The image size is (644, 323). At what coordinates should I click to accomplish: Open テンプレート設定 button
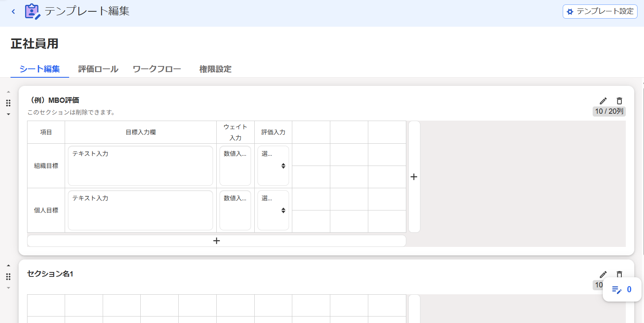pyautogui.click(x=600, y=11)
